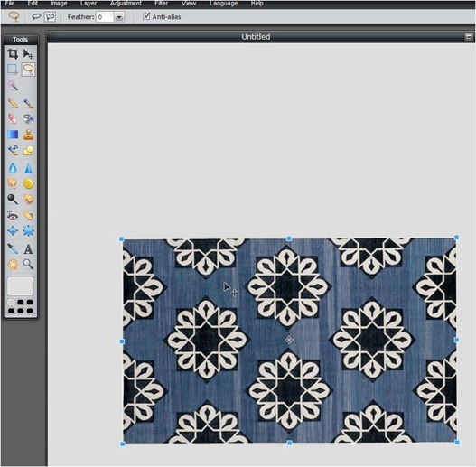Select the Sharpen cone tool

click(x=28, y=168)
